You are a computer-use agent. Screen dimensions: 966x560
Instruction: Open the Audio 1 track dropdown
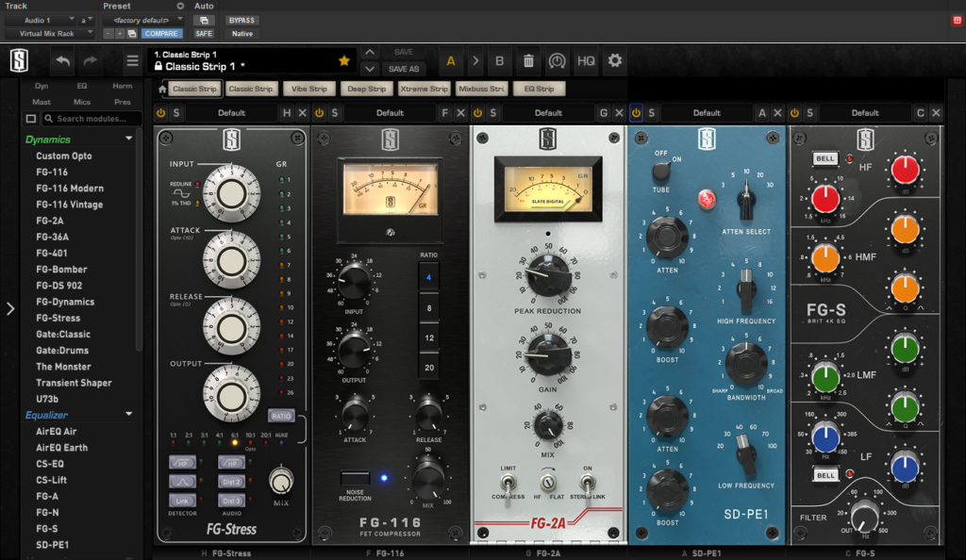tap(40, 21)
